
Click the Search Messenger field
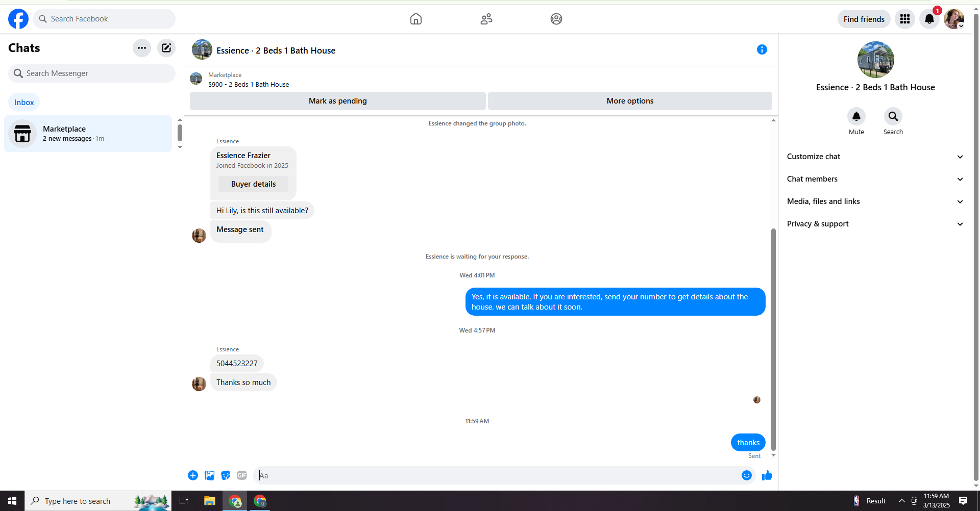(92, 73)
